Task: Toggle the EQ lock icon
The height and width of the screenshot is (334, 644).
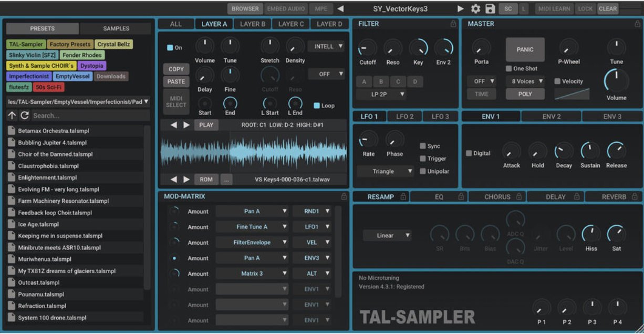Action: [461, 197]
